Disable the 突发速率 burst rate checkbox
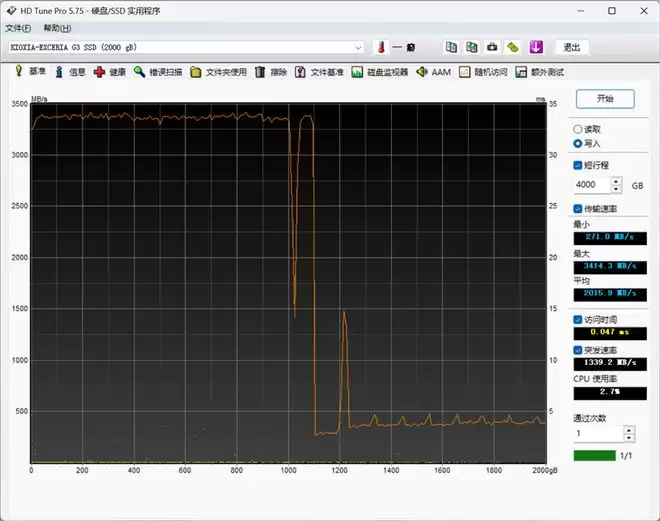The image size is (660, 521). 578,350
